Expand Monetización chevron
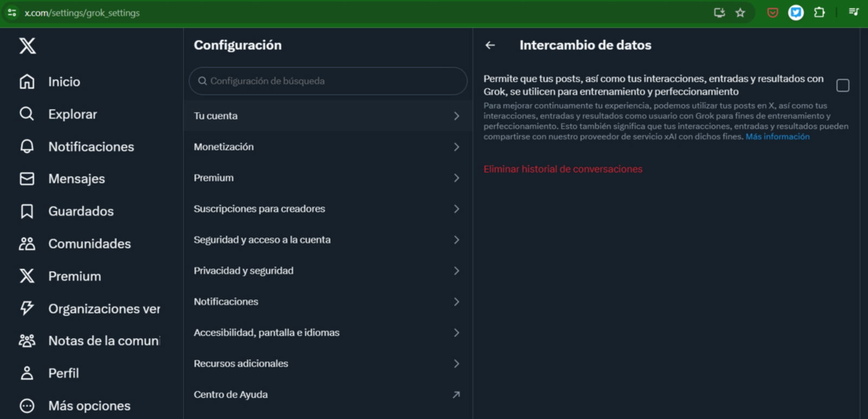 pyautogui.click(x=456, y=147)
